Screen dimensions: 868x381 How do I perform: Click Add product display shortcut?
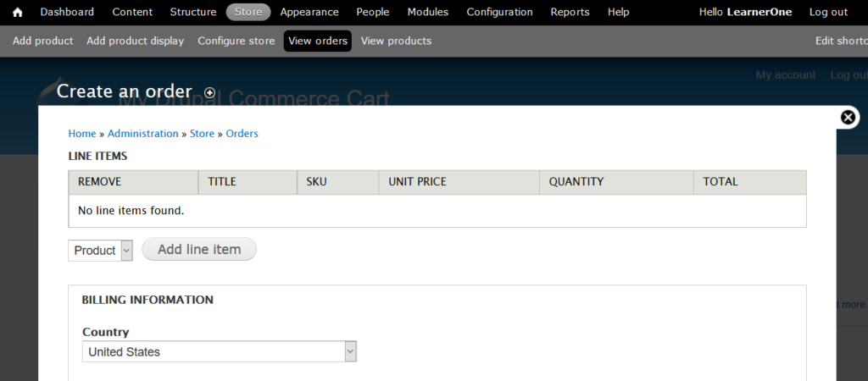tap(135, 41)
